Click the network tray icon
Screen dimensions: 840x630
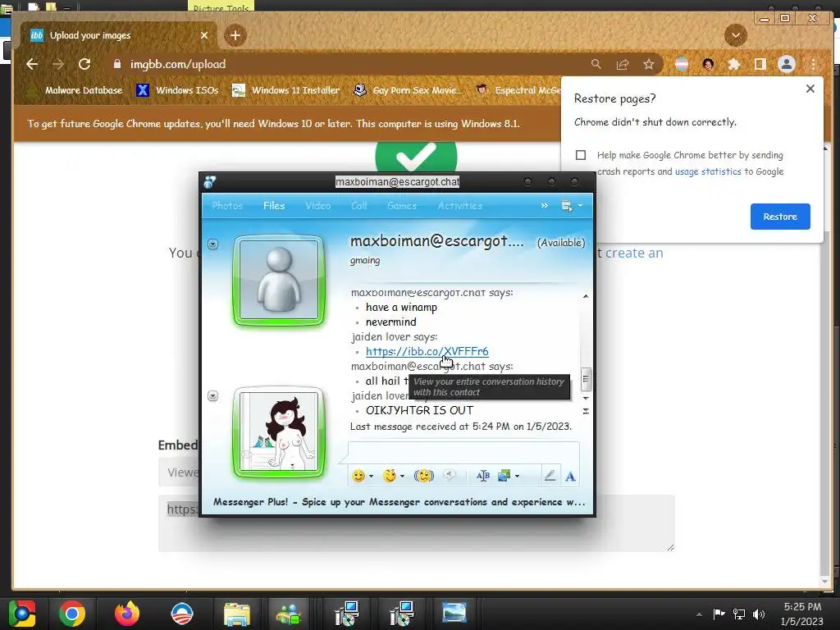739,614
